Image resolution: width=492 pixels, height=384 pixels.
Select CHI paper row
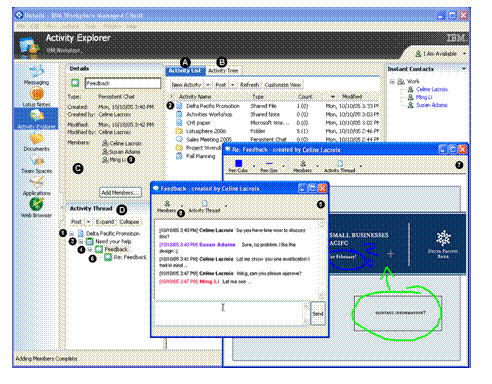point(277,123)
